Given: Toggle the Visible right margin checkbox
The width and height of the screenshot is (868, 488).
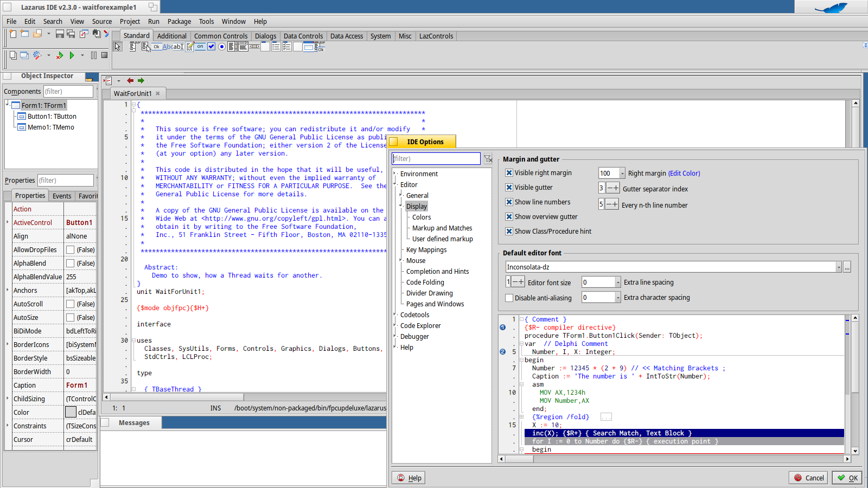Looking at the screenshot, I should tap(509, 173).
